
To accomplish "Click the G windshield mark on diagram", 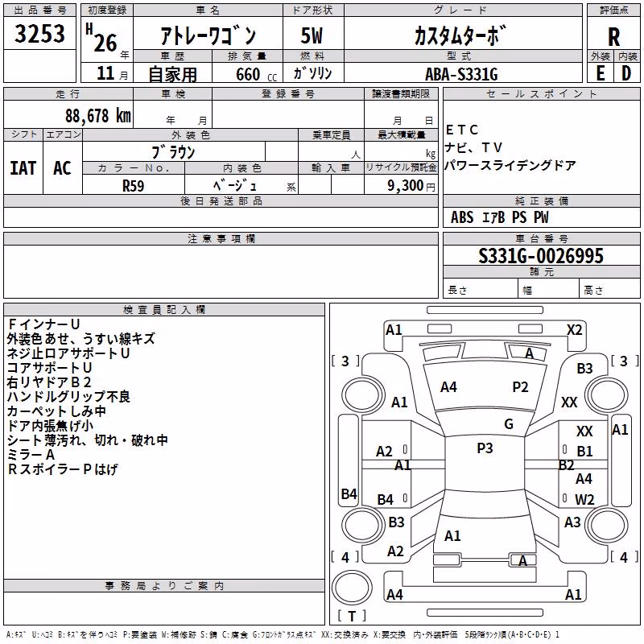I will click(509, 424).
